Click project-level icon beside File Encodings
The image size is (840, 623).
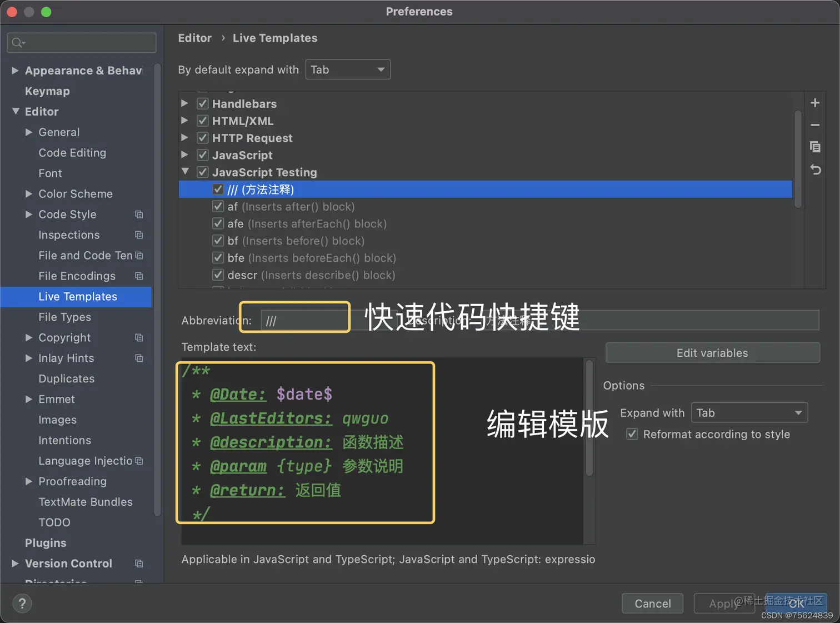tap(139, 276)
